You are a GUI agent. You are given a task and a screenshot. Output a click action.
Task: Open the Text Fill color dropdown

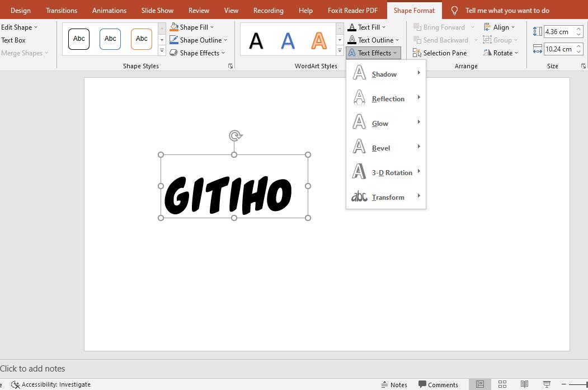coord(384,27)
